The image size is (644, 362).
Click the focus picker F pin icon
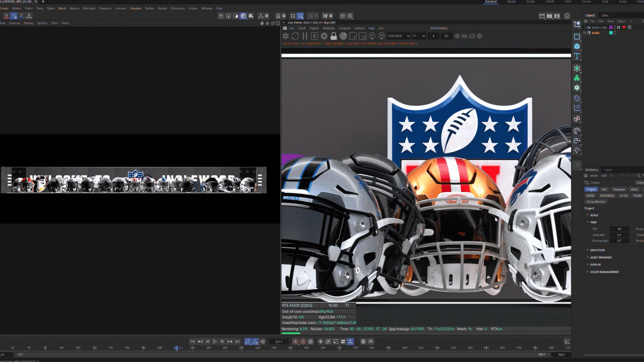(372, 36)
